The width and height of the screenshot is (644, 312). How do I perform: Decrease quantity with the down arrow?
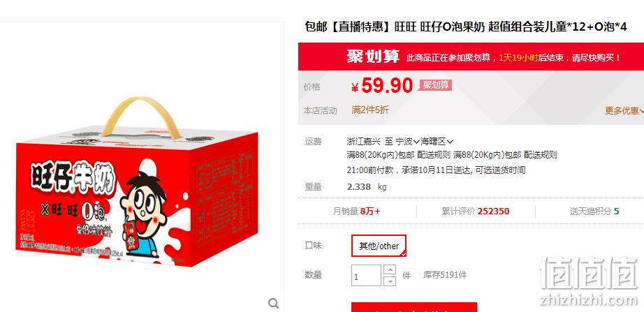pyautogui.click(x=389, y=281)
